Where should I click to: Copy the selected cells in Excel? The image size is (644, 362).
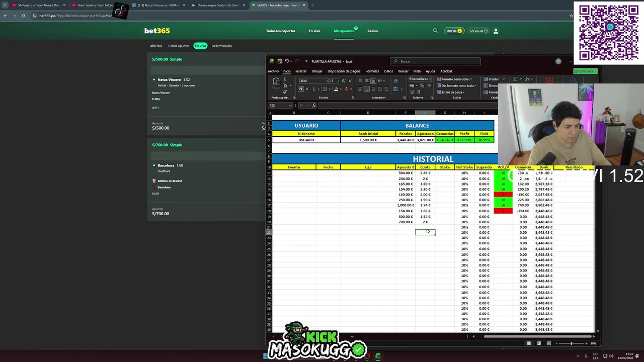click(x=285, y=85)
